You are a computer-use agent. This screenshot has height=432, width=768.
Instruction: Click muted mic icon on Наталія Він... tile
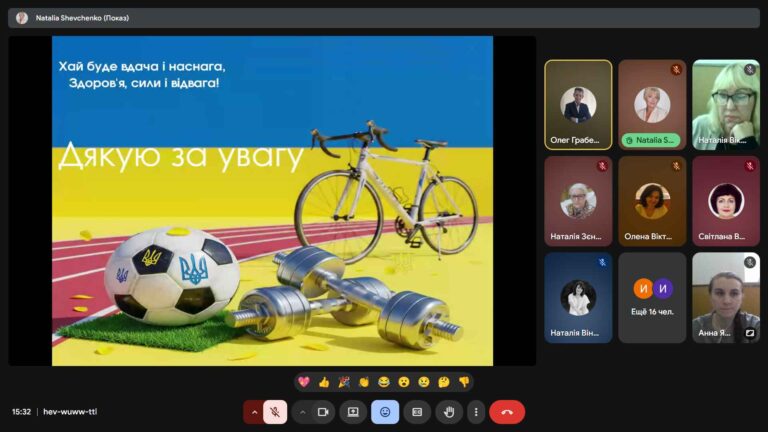tap(602, 263)
